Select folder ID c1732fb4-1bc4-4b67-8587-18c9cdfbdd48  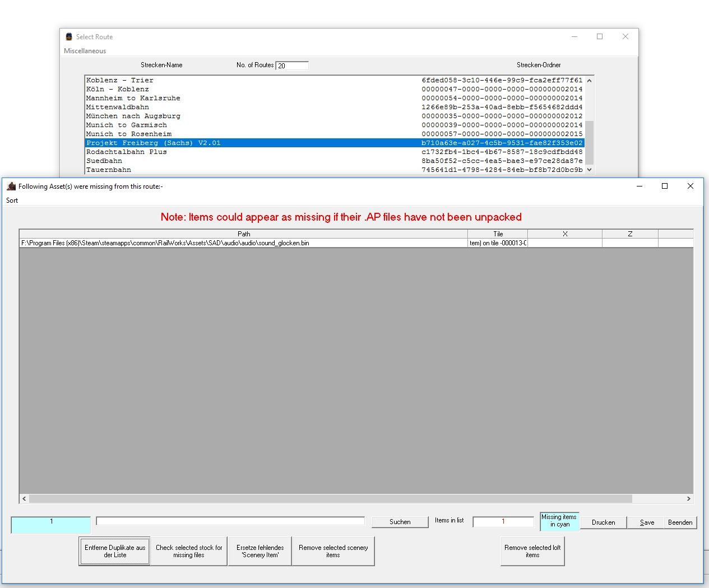coord(502,152)
